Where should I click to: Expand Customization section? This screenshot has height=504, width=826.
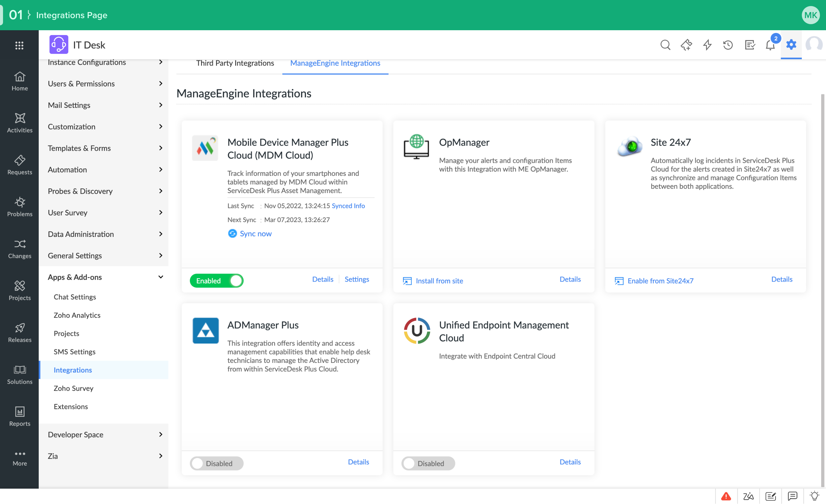tap(104, 126)
